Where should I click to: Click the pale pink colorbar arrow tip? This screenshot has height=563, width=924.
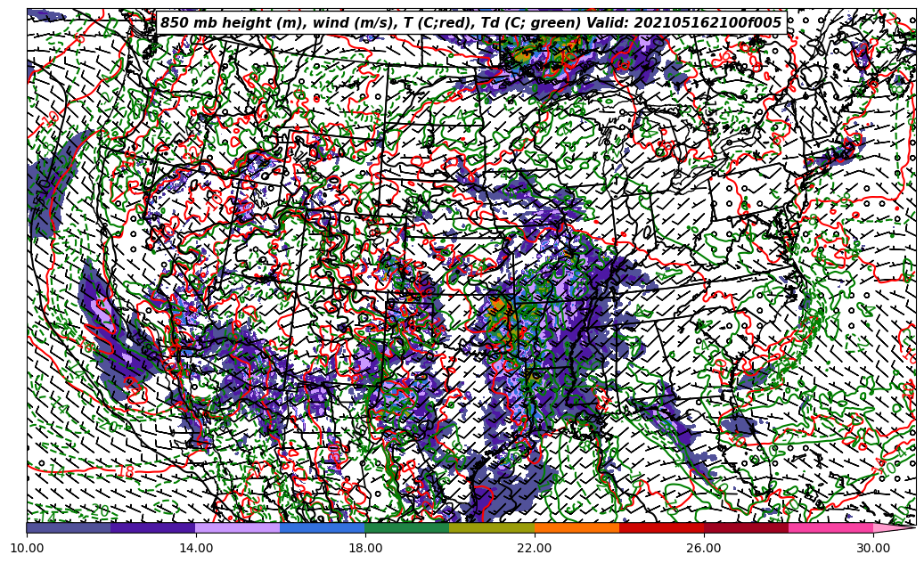(894, 527)
